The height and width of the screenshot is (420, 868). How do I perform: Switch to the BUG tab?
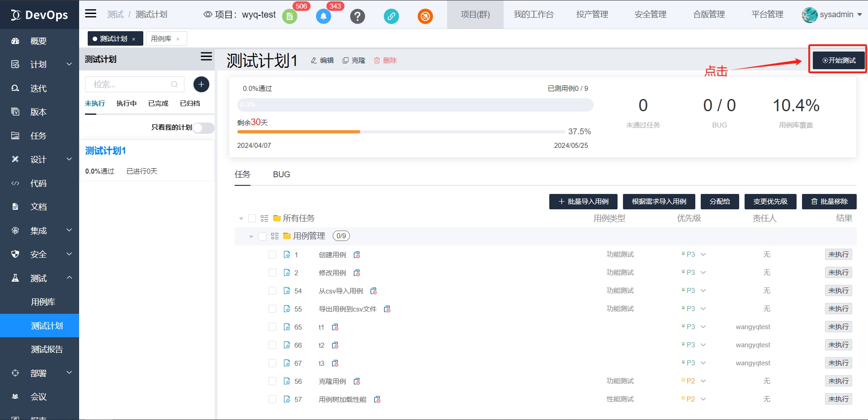[281, 175]
